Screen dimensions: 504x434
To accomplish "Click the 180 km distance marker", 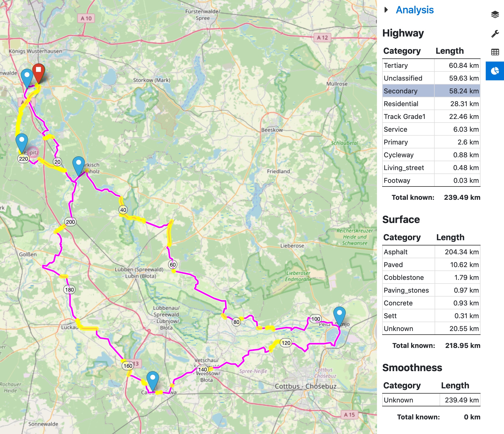I will coord(69,290).
